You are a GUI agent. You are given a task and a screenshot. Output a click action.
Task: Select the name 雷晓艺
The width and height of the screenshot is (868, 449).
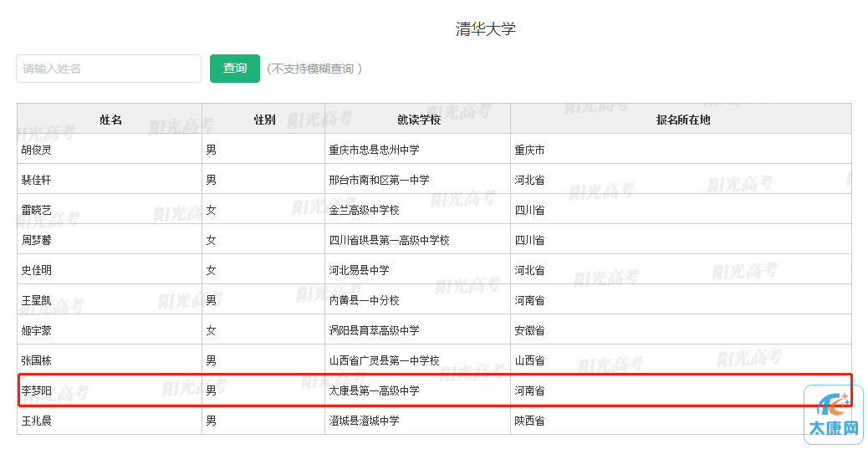point(37,211)
